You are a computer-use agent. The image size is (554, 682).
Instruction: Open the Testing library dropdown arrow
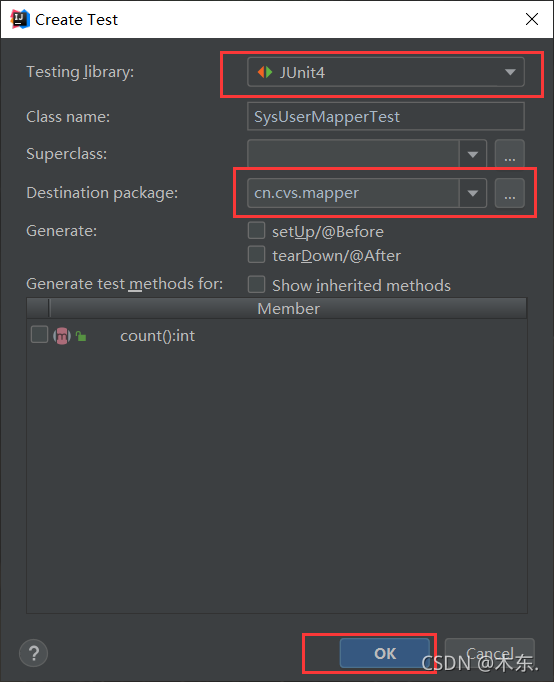pos(510,72)
